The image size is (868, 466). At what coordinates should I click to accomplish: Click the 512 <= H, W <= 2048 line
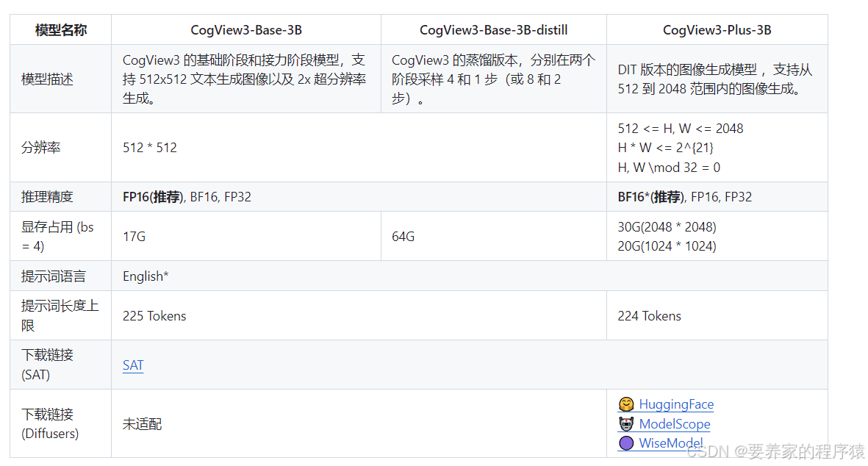[681, 129]
